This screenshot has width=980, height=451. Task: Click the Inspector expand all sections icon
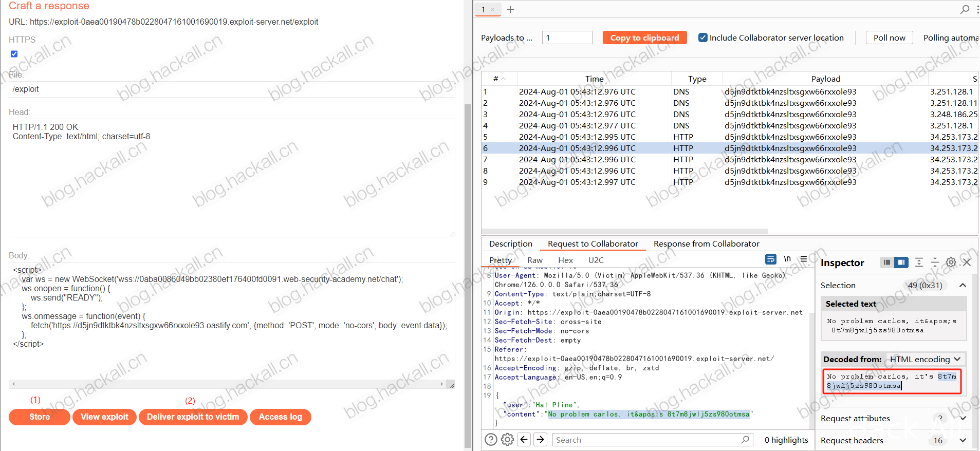(919, 262)
